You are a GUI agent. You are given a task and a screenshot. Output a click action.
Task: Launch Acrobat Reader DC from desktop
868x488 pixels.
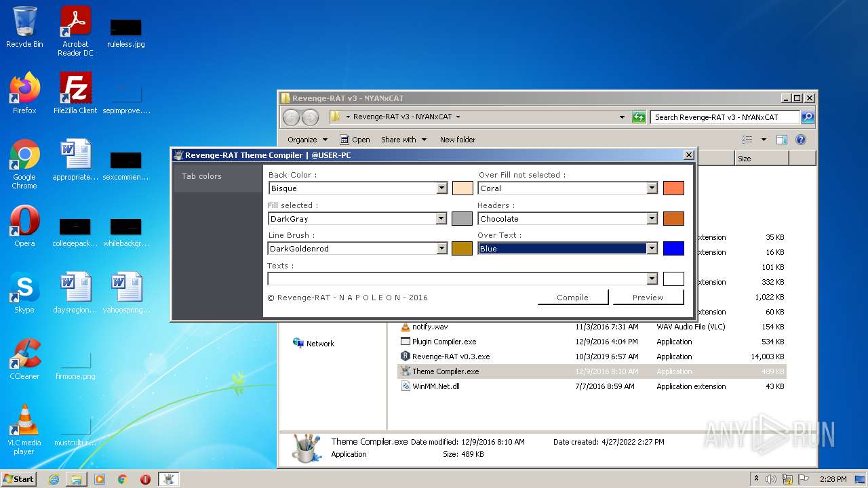[75, 31]
